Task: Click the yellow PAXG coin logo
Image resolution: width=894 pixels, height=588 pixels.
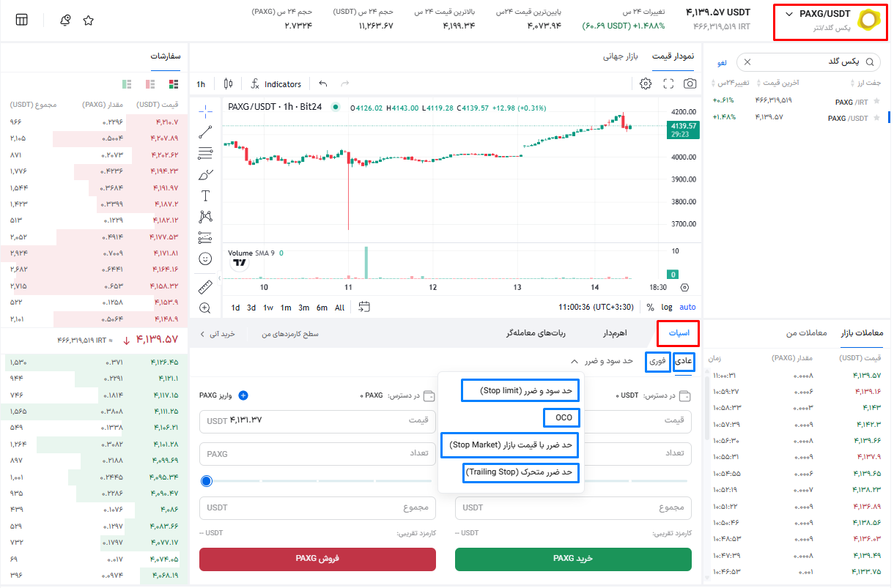Action: pos(868,20)
